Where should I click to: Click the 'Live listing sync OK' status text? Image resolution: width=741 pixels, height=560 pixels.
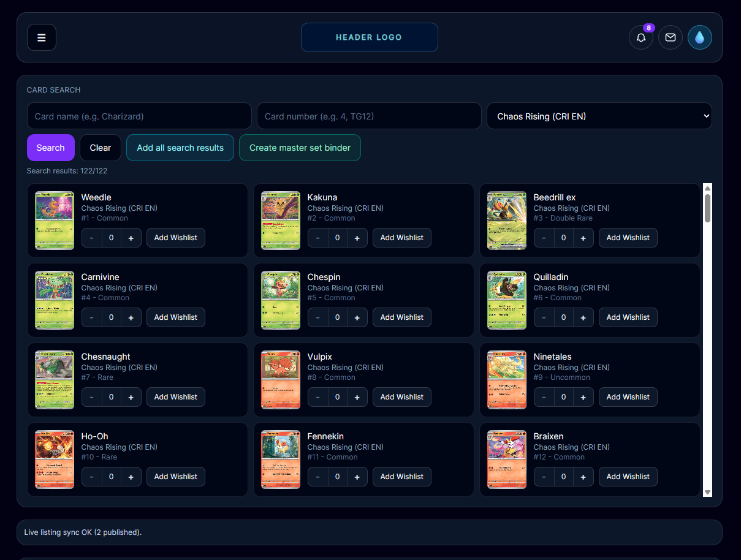coord(83,532)
